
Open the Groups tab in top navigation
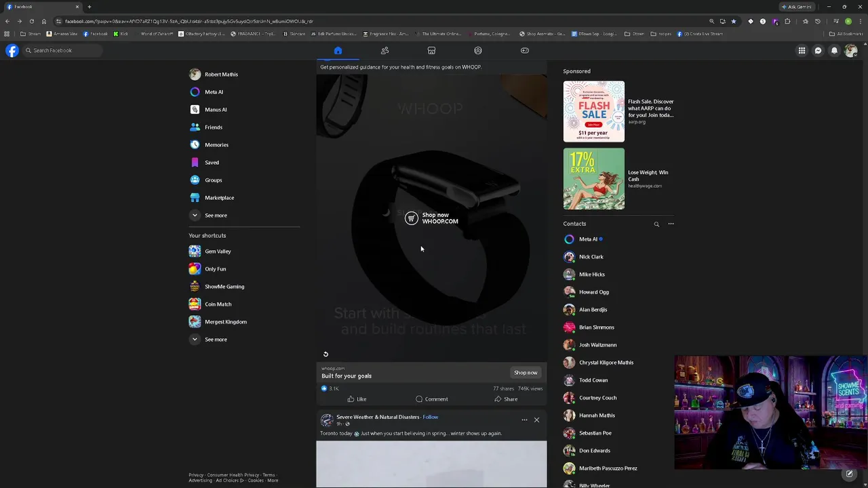[x=478, y=50]
